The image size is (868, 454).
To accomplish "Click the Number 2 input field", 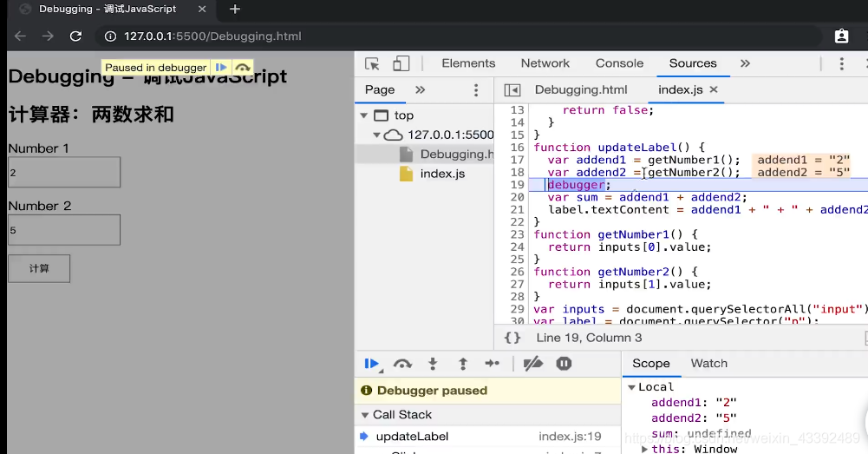I will click(64, 230).
